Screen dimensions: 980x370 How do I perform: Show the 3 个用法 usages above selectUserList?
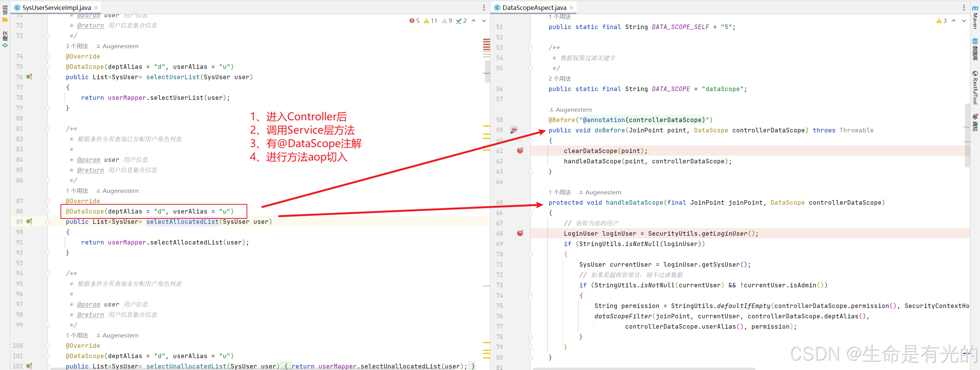point(77,46)
